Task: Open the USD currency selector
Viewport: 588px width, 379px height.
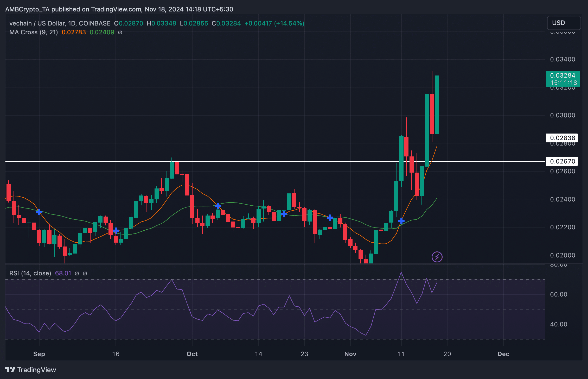Action: pyautogui.click(x=564, y=23)
